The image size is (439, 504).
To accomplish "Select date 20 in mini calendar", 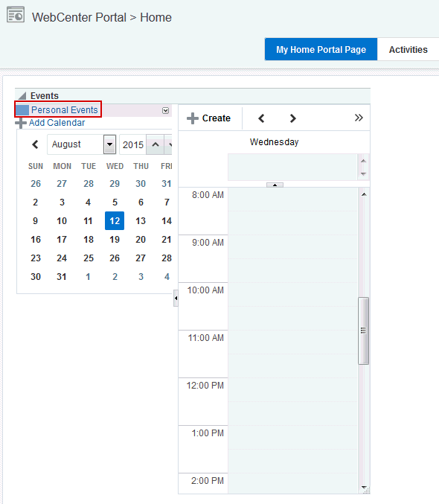I will pos(141,240).
